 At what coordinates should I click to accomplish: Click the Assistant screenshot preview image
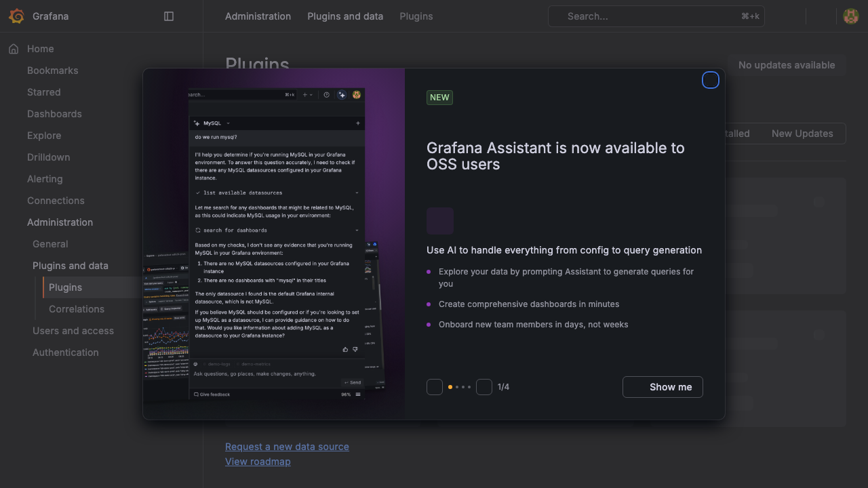(x=274, y=244)
